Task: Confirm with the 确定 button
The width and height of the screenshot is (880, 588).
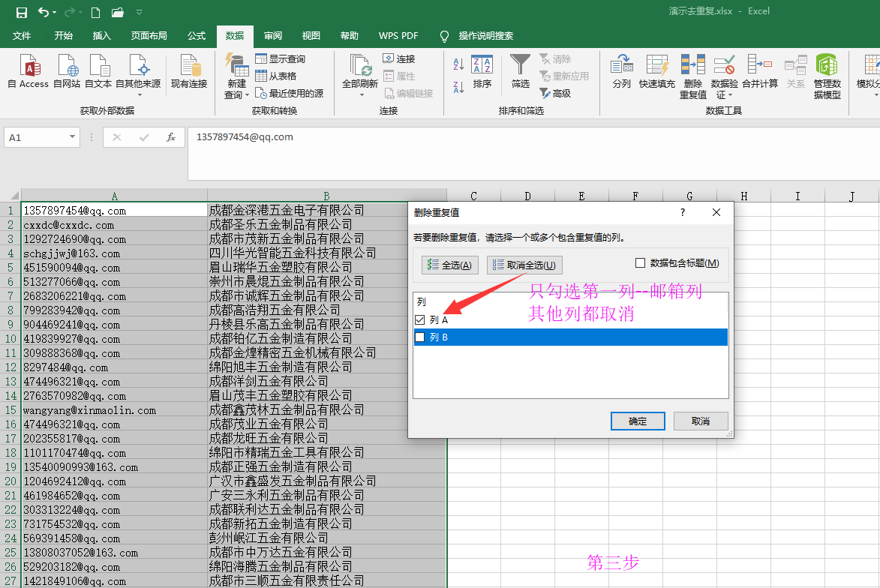Action: (x=638, y=421)
